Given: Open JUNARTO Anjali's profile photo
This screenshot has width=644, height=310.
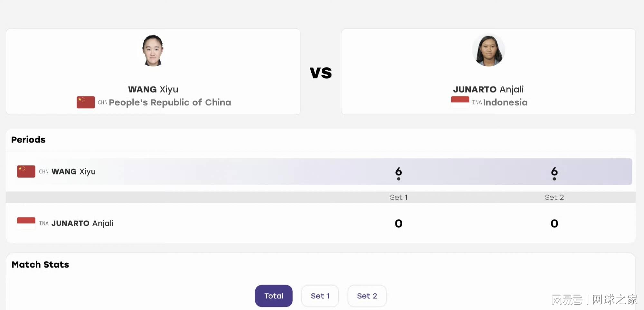Looking at the screenshot, I should click(x=488, y=50).
